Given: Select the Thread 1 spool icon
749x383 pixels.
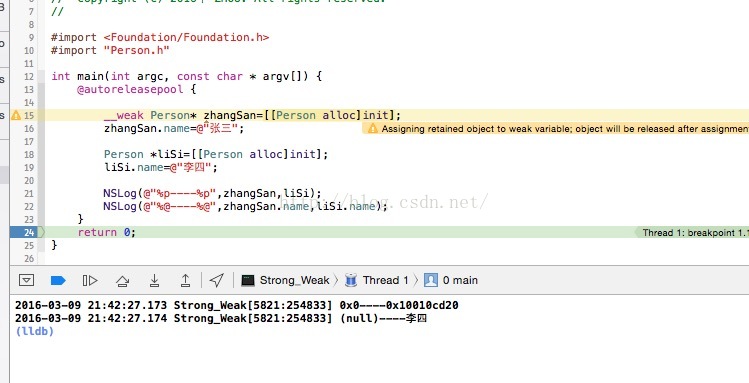Looking at the screenshot, I should point(351,280).
